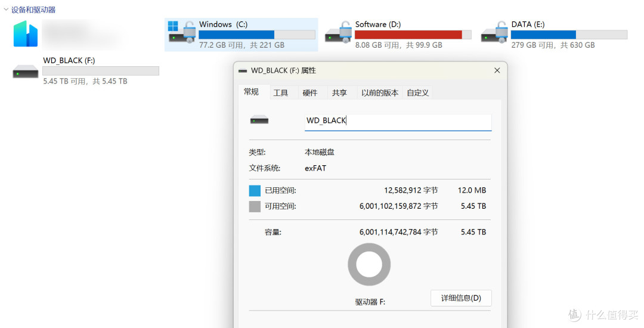Click the 12,582,912 字节 used value
644x328 pixels.
point(411,190)
